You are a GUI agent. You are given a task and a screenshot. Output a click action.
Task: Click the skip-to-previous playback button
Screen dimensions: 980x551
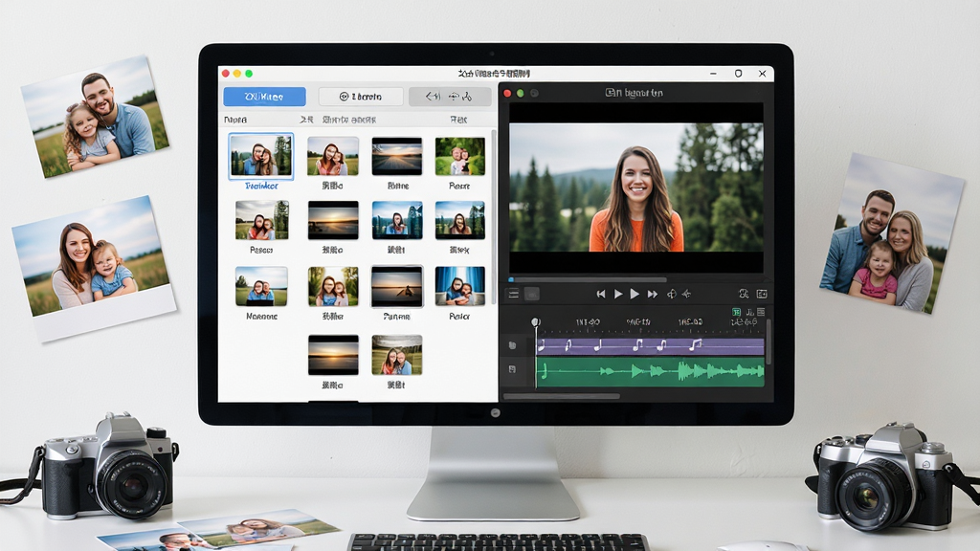tap(601, 294)
